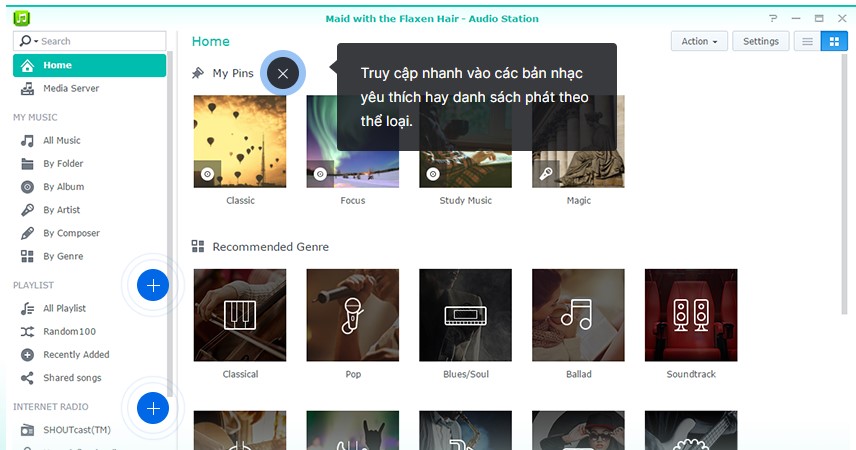Screen dimensions: 856x450
Task: Open By Genre in sidebar
Action: click(62, 257)
